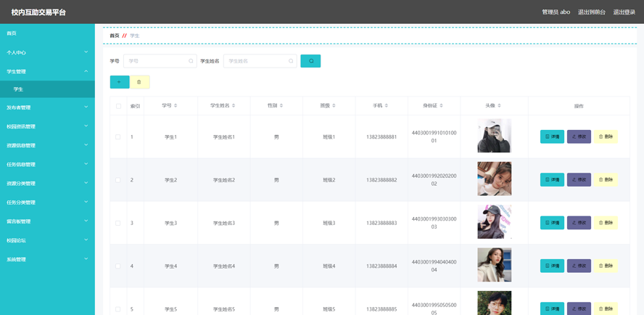This screenshot has height=315, width=644.
Task: Toggle the select-all header checkbox
Action: point(118,106)
